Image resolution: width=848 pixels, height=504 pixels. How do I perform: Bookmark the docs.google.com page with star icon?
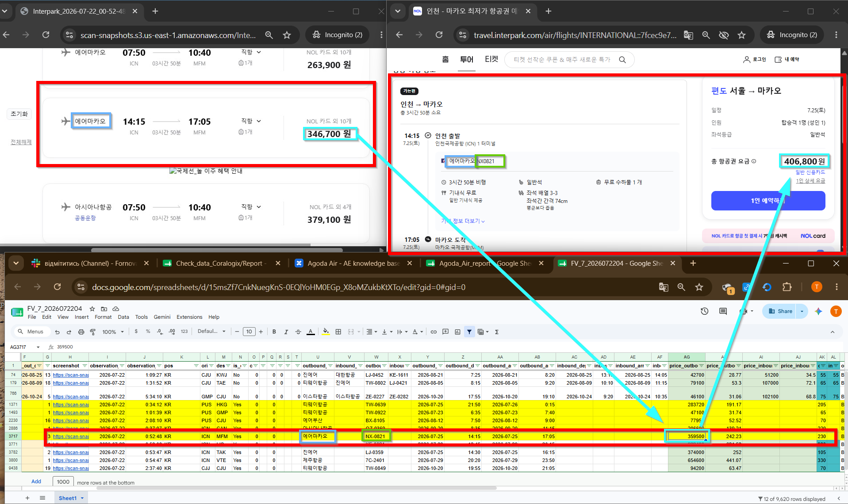click(x=699, y=287)
